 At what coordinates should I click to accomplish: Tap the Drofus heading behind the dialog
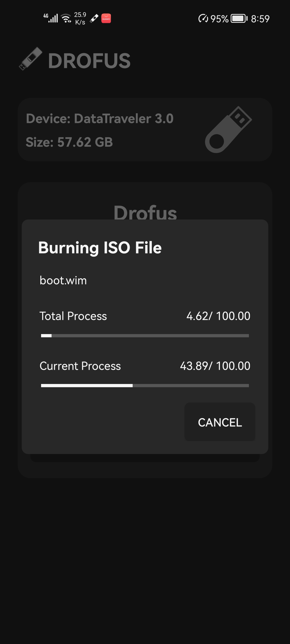[x=145, y=212]
